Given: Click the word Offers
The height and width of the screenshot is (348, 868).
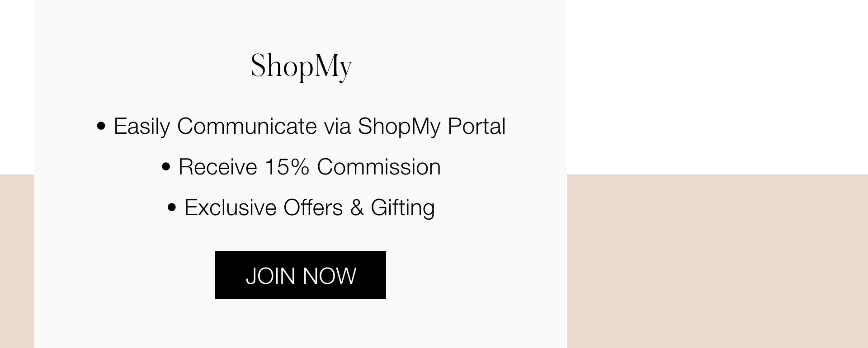Looking at the screenshot, I should point(313,207).
